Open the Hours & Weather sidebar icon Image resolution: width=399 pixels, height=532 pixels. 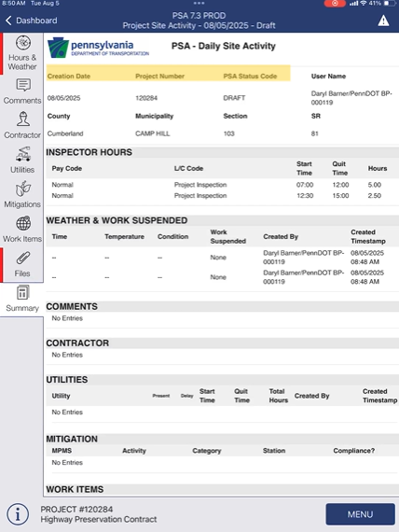23,43
